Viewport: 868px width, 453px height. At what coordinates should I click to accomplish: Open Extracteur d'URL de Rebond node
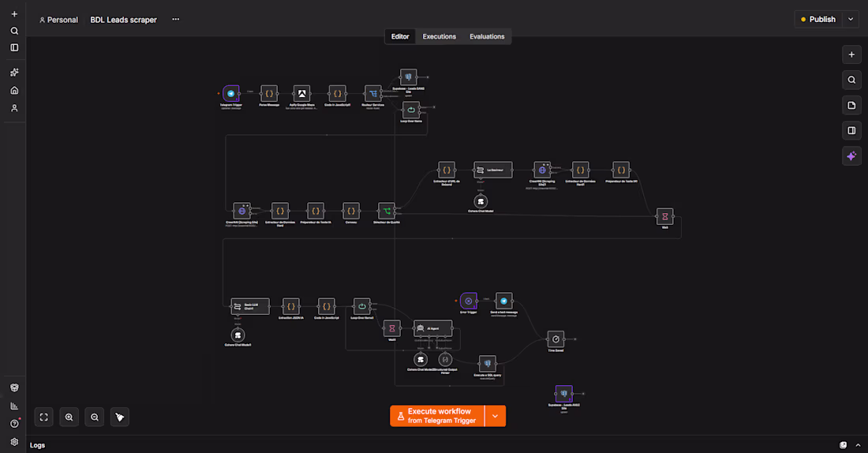point(447,170)
